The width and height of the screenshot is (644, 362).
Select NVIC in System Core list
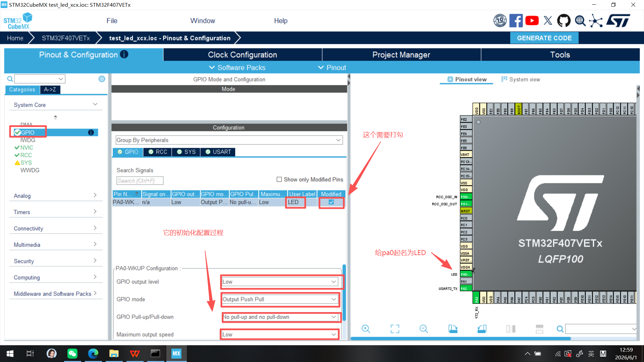coord(26,147)
